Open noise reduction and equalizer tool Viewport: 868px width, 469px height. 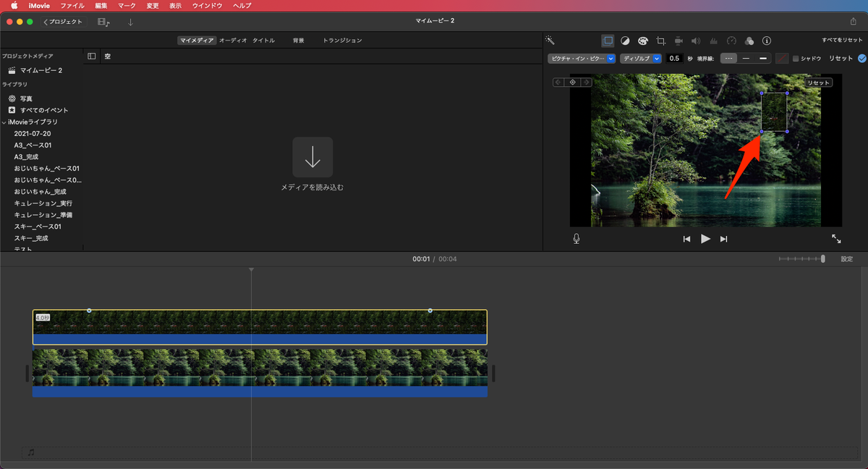point(713,41)
